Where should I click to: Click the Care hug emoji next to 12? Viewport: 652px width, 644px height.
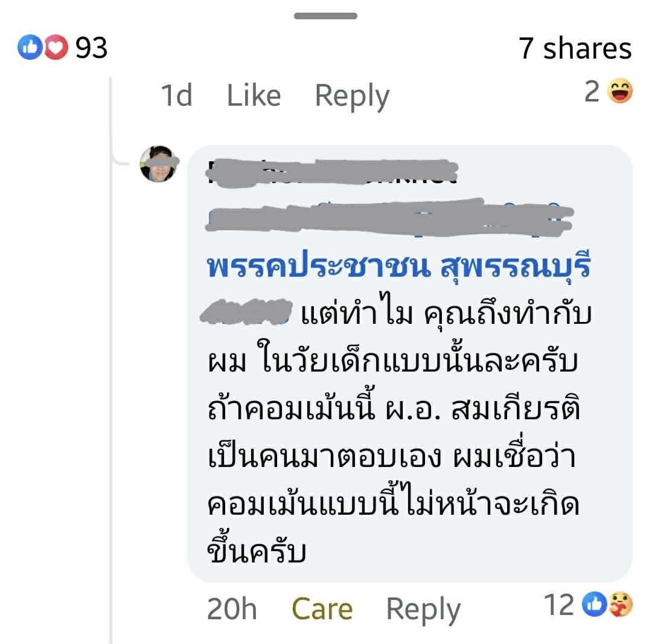click(620, 605)
